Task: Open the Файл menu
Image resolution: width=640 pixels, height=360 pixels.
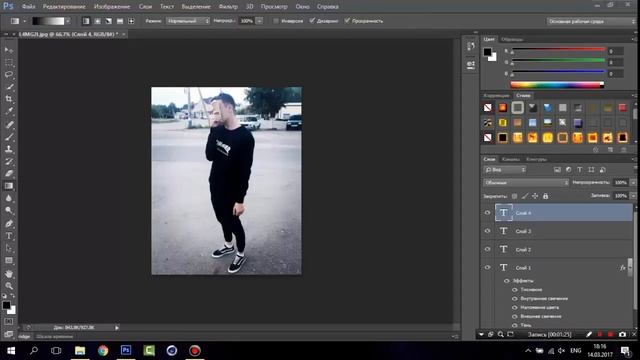Action: point(28,7)
